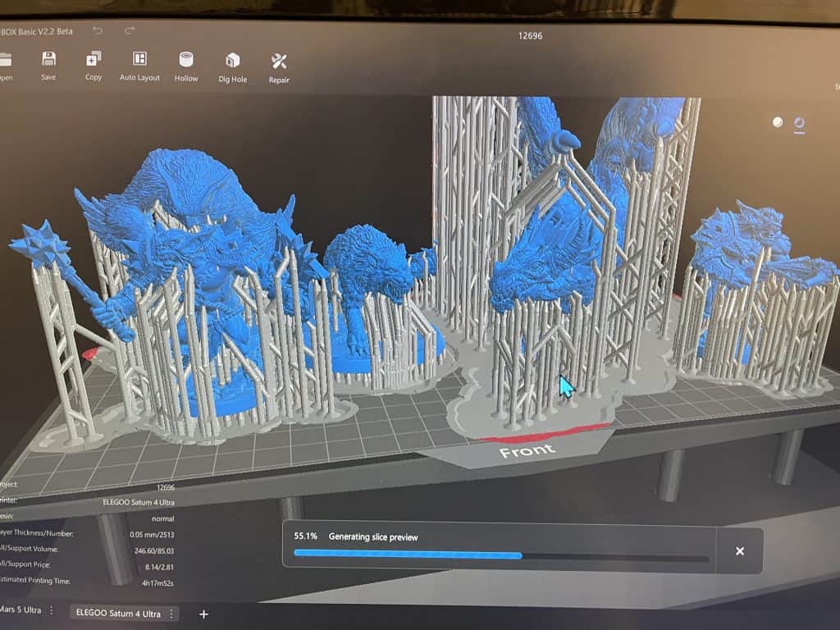Viewport: 840px width, 630px height.
Task: Open options menu for Mars 5 Ultra tab
Action: click(52, 610)
